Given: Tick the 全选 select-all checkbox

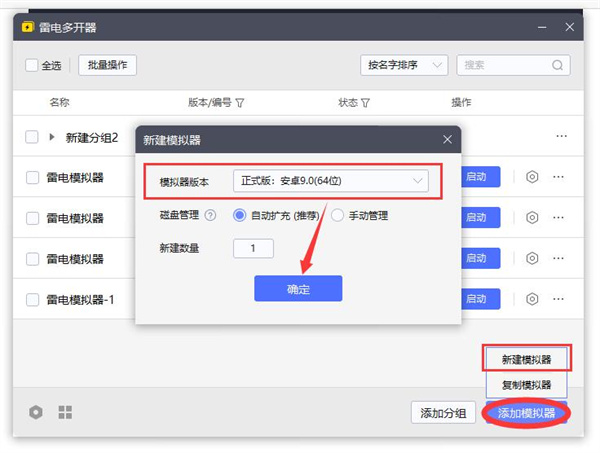Looking at the screenshot, I should [x=32, y=66].
